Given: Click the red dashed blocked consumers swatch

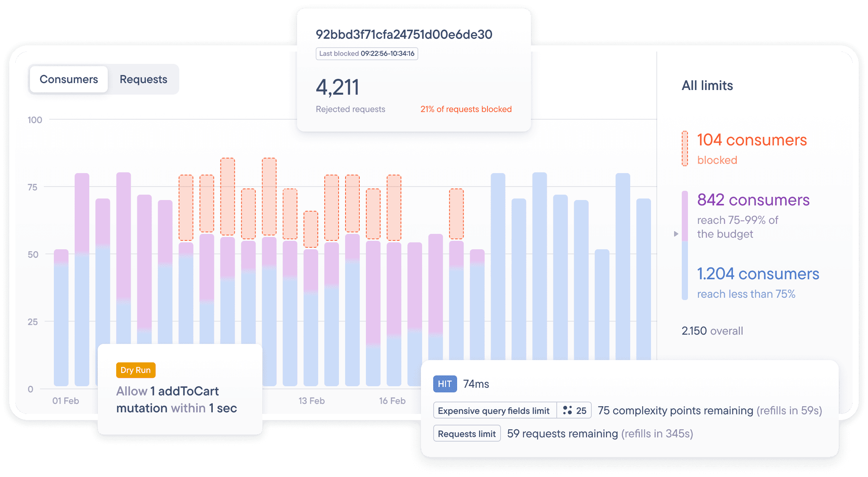Looking at the screenshot, I should click(685, 148).
